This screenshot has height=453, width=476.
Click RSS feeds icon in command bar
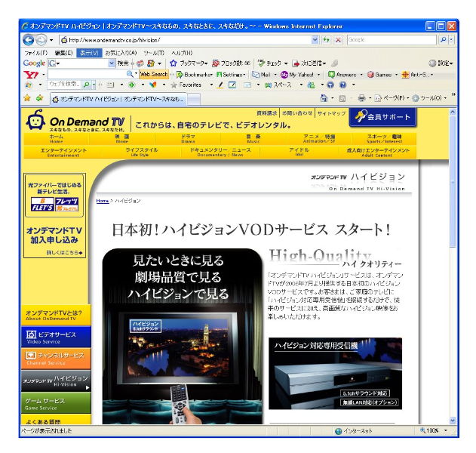[x=342, y=98]
